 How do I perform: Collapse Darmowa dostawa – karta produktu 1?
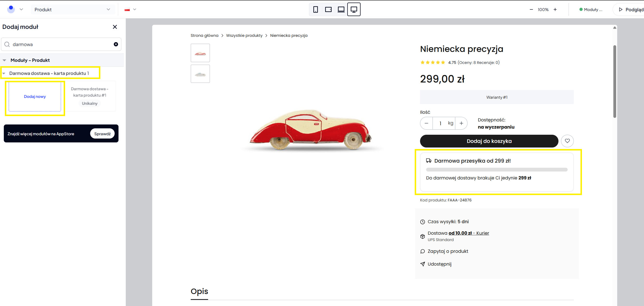(4, 73)
